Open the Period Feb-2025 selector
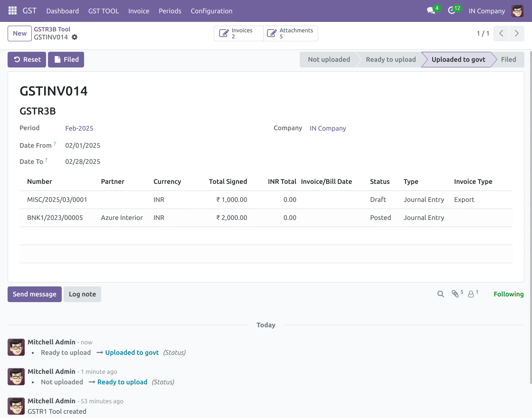Screen dimensions: 532x418 79,128
